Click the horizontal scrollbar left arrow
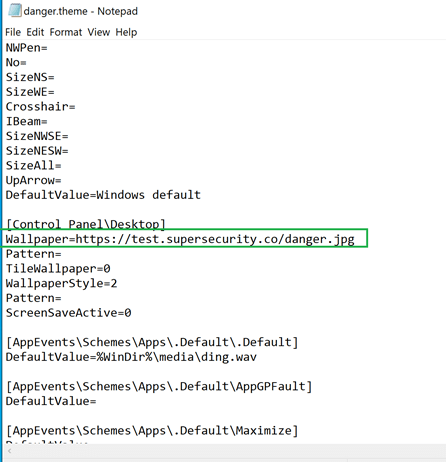 10,451
